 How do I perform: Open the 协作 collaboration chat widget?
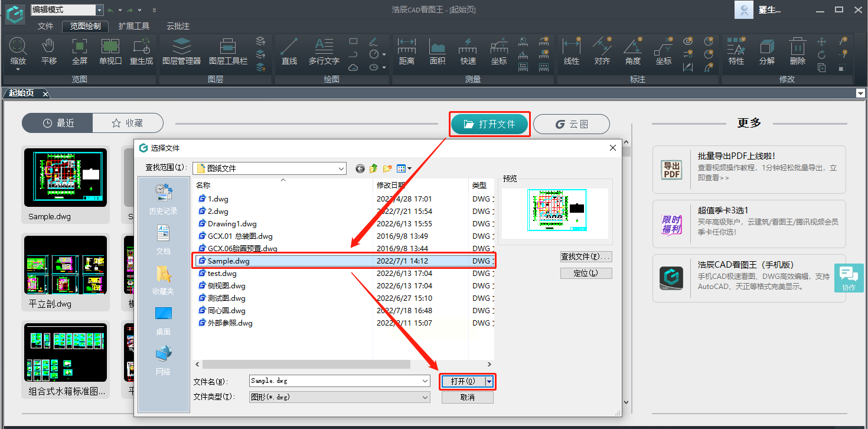pyautogui.click(x=849, y=278)
